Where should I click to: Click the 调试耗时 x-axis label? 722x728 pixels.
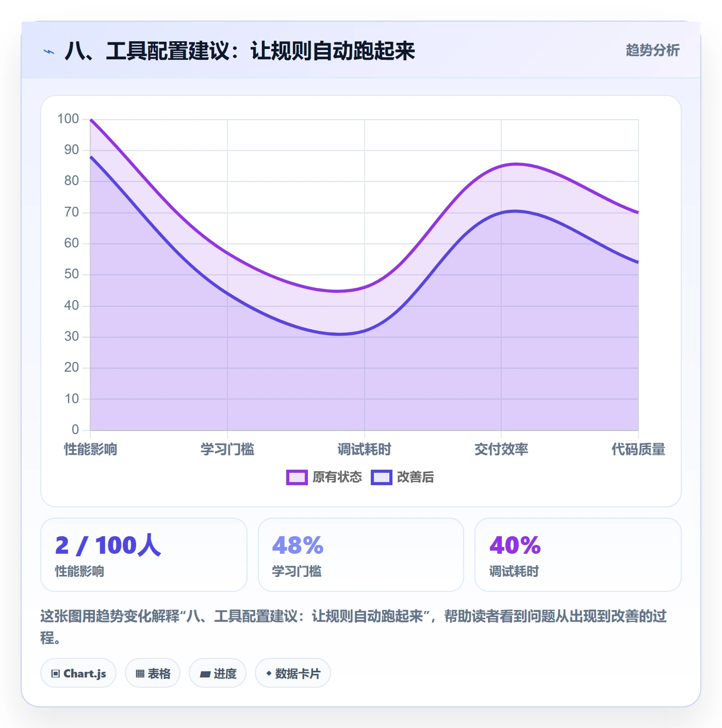click(x=365, y=449)
